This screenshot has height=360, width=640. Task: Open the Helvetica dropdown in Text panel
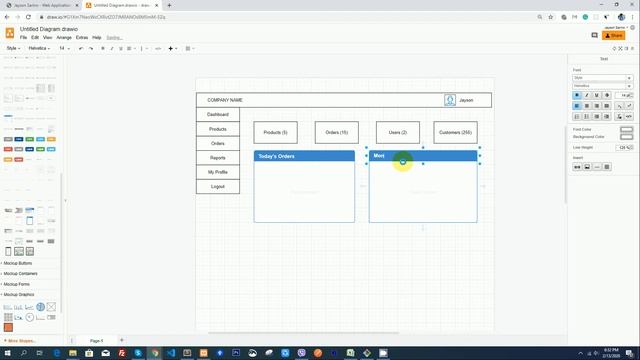602,86
